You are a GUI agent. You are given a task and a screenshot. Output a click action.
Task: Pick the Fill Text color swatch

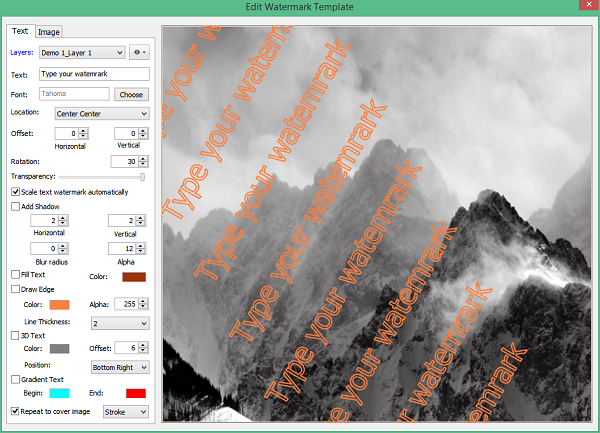tap(134, 277)
